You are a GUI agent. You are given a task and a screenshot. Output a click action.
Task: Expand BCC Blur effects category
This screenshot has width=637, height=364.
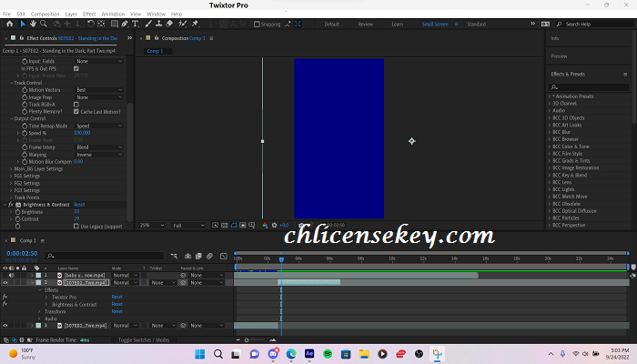pos(550,132)
